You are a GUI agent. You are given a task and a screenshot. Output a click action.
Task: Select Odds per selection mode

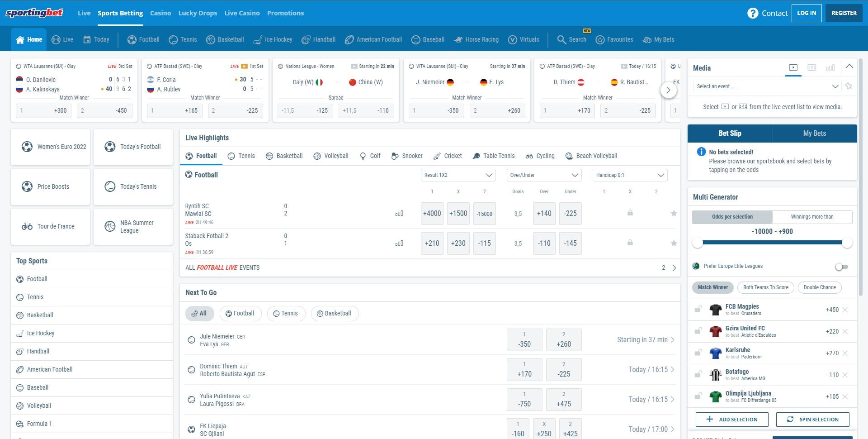pyautogui.click(x=732, y=217)
